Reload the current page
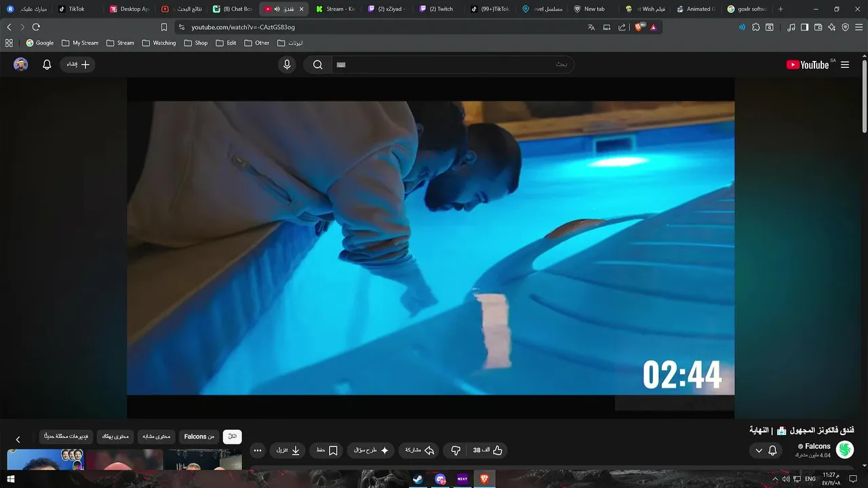Viewport: 868px width, 488px height. coord(36,27)
